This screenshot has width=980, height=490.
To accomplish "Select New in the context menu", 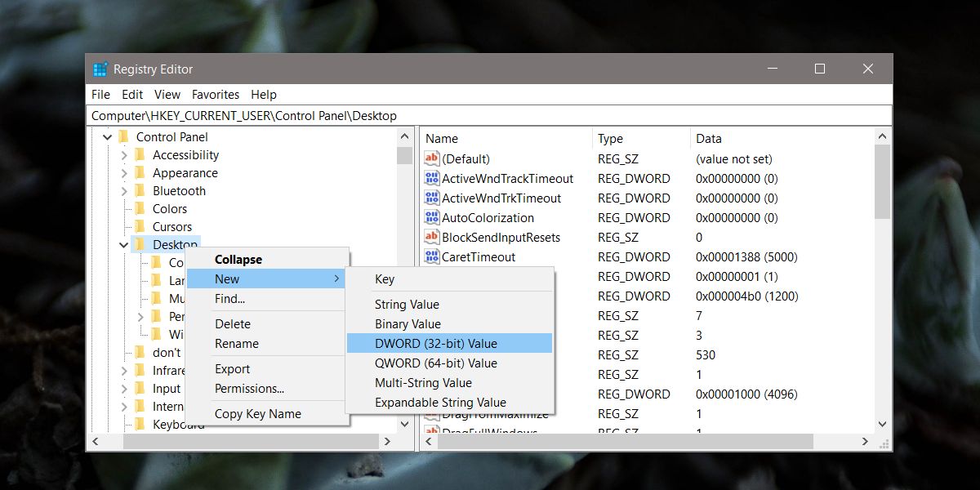I will click(267, 278).
